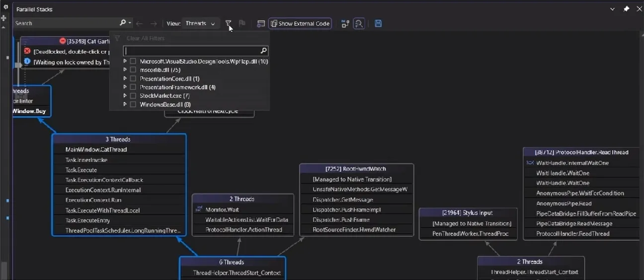Check the Microsoft.VisualStudio.DesignTools.WpfTap.dll filter
The width and height of the screenshot is (644, 280).
(x=133, y=61)
